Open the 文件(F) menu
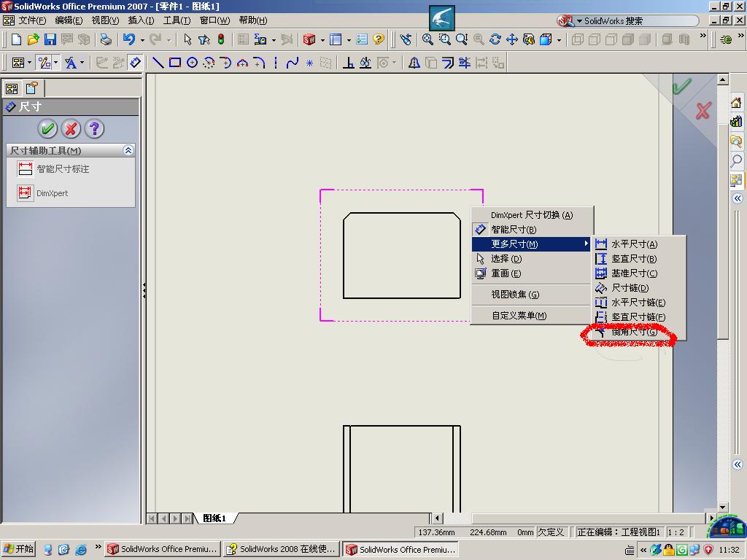Viewport: 747px width, 560px height. [32, 20]
